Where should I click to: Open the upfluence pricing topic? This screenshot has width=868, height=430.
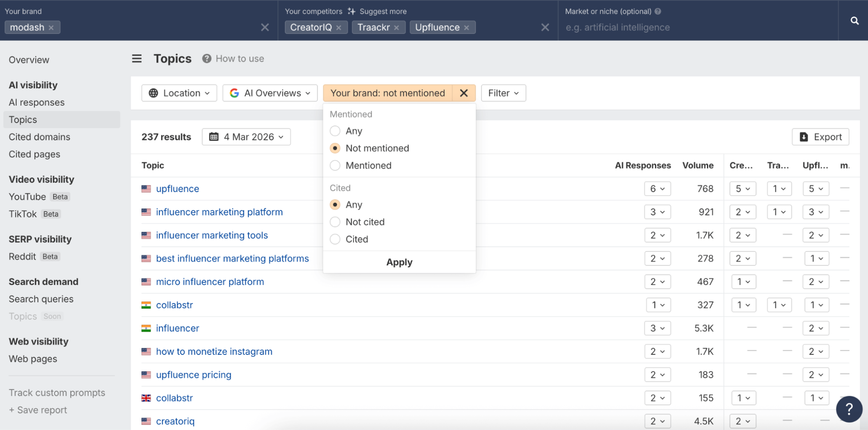pyautogui.click(x=194, y=375)
